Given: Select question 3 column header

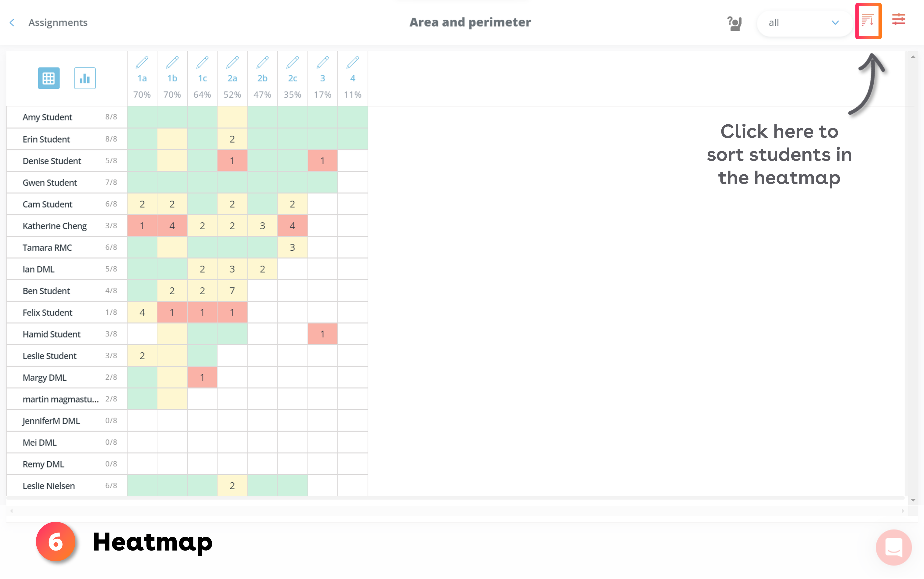Looking at the screenshot, I should [x=323, y=78].
